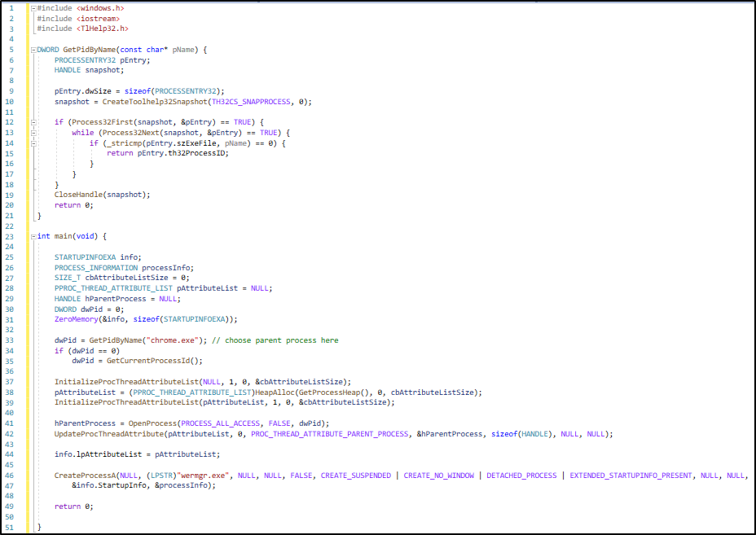The image size is (756, 535).
Task: Click Process32Next in the while statement
Action: (x=130, y=133)
